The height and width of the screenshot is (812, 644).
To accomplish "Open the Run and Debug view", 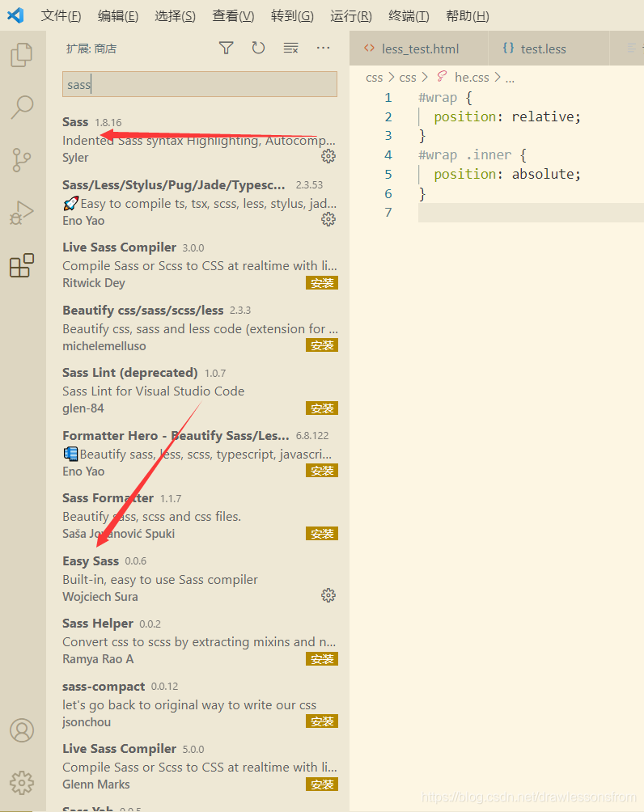I will 22,213.
